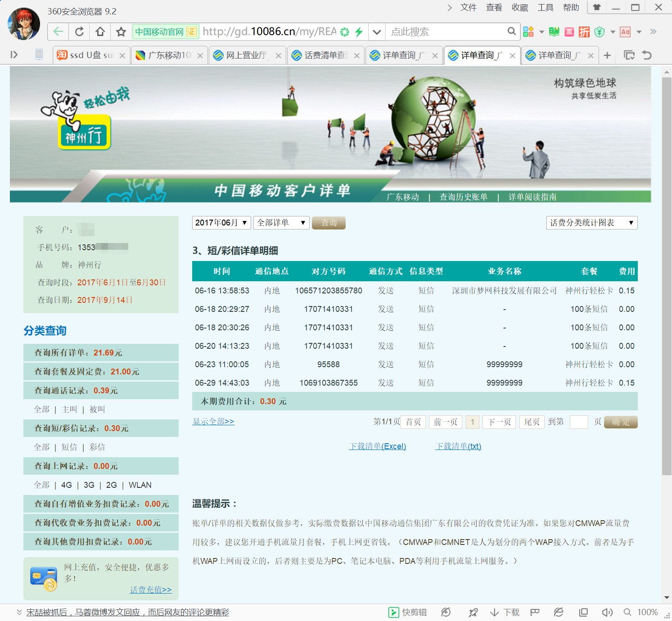
Task: Expand the arrow next to the shield icon
Action: coord(612,32)
